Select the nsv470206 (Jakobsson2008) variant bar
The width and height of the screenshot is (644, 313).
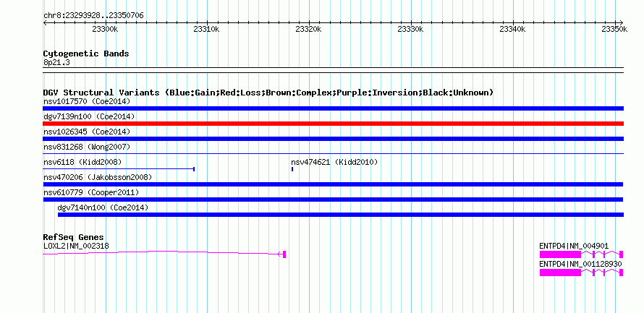[x=333, y=184]
